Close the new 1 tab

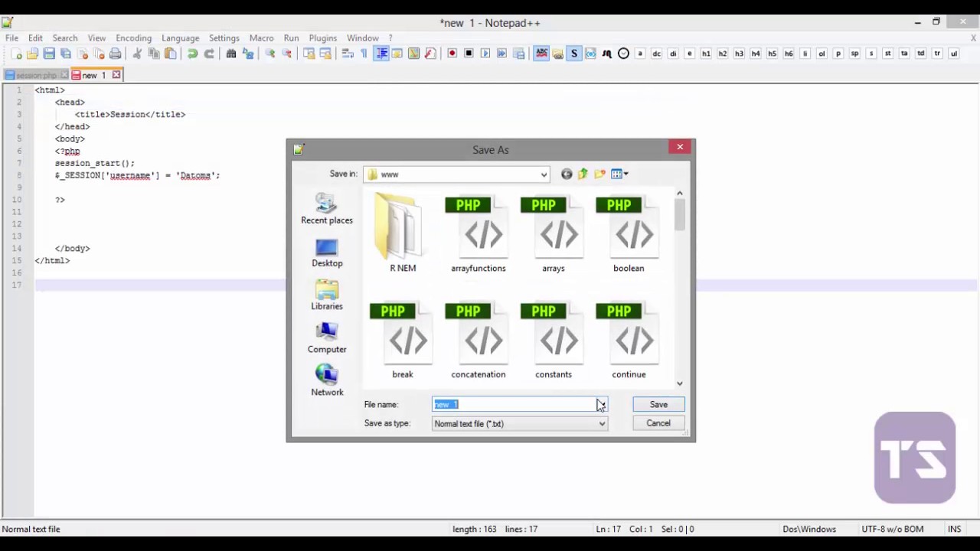point(116,75)
